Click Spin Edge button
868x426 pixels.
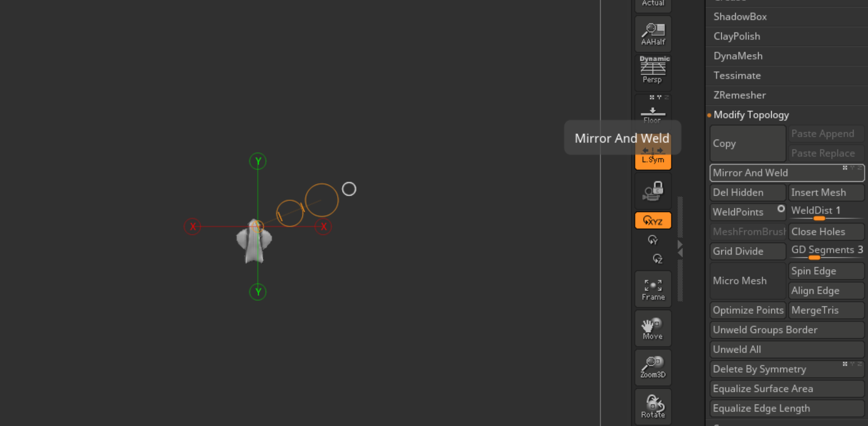click(826, 271)
